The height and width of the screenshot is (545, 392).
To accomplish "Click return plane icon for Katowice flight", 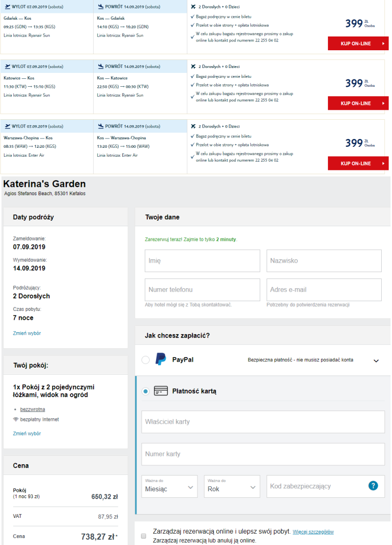I will [100, 67].
